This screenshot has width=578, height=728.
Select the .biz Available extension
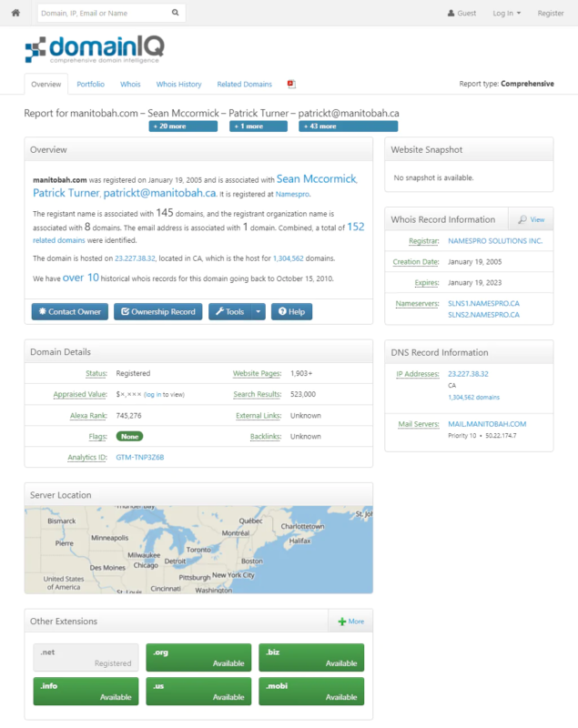(311, 657)
